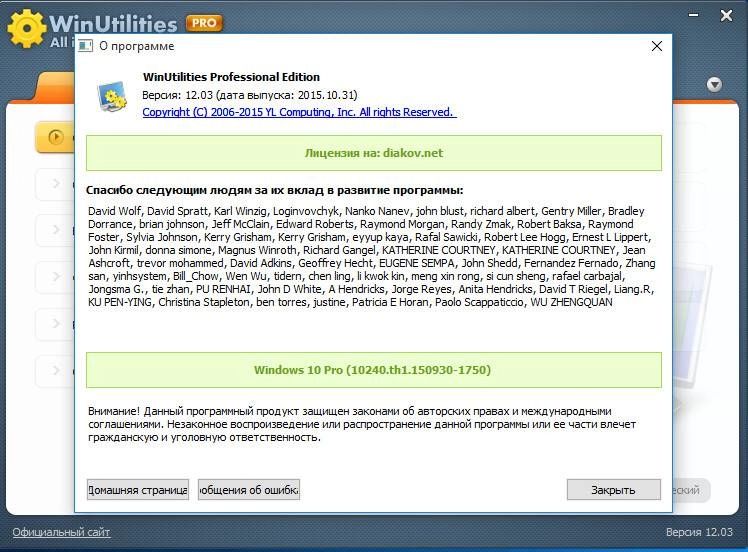Screen dimensions: 748x552
Task: Click the license banner Лицензия на: diakov.net
Action: click(x=374, y=153)
